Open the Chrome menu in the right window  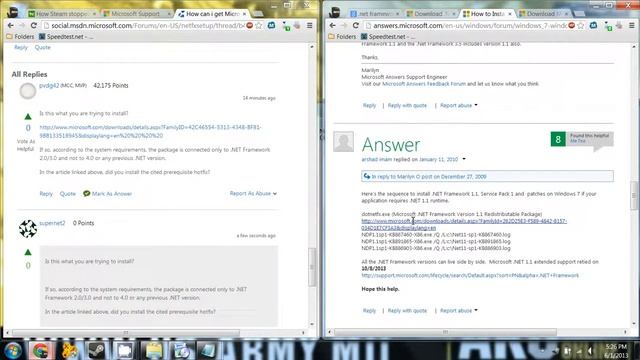coord(631,25)
